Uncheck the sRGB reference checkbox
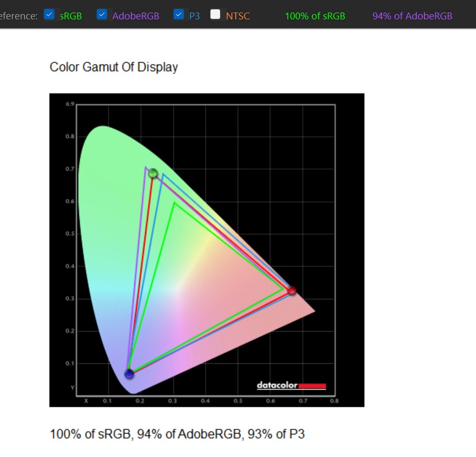 tap(49, 15)
